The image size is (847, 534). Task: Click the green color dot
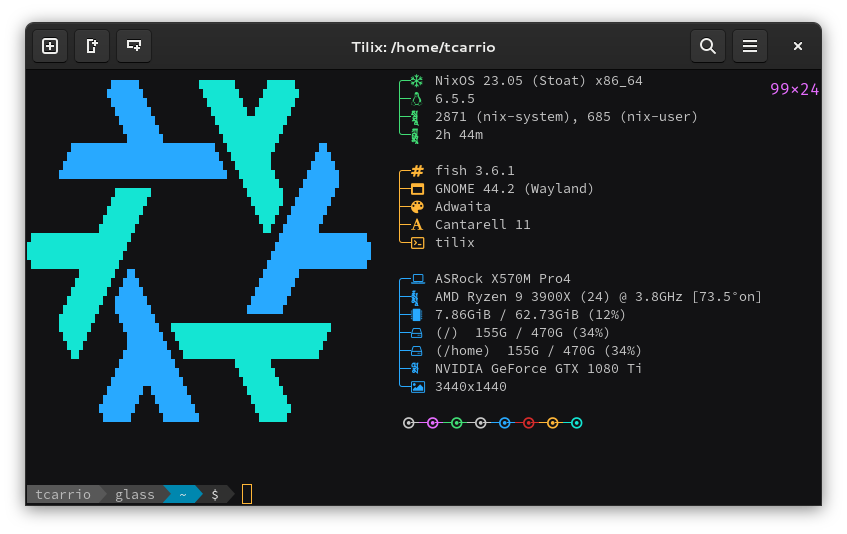pyautogui.click(x=456, y=423)
